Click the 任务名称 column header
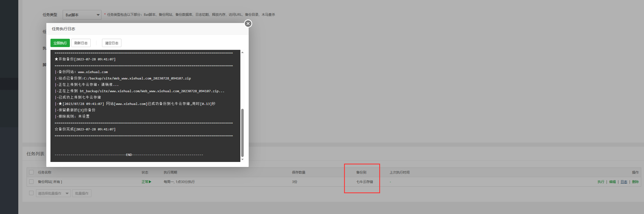 tap(45, 172)
